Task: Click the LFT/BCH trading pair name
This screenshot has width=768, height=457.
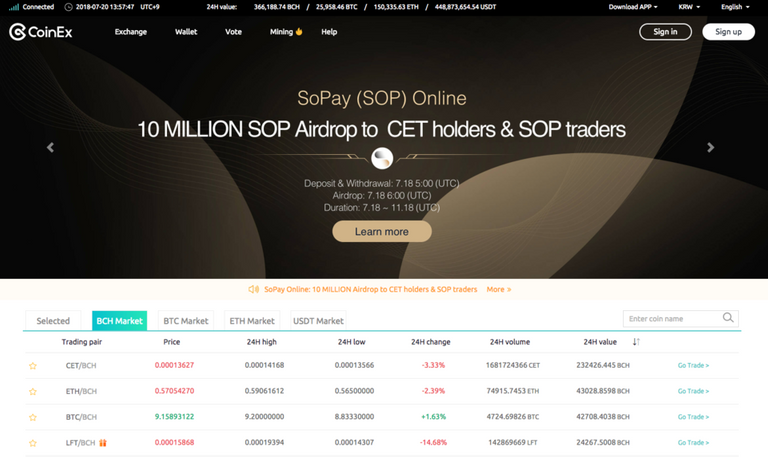Action: (80, 443)
